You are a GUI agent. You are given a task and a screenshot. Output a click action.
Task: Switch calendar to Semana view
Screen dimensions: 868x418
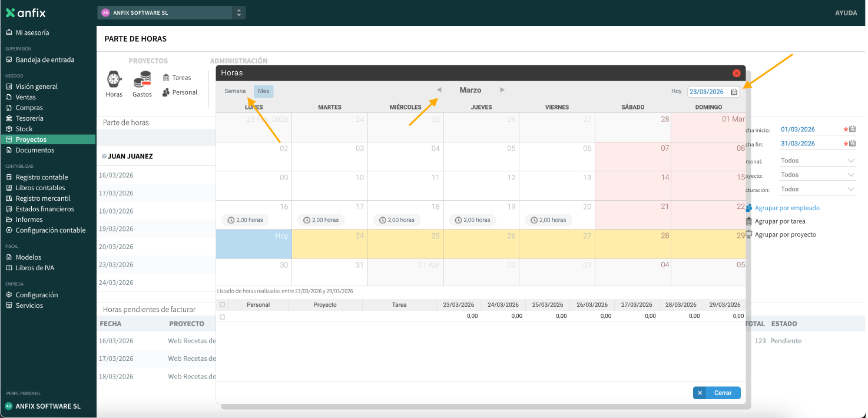click(x=235, y=91)
